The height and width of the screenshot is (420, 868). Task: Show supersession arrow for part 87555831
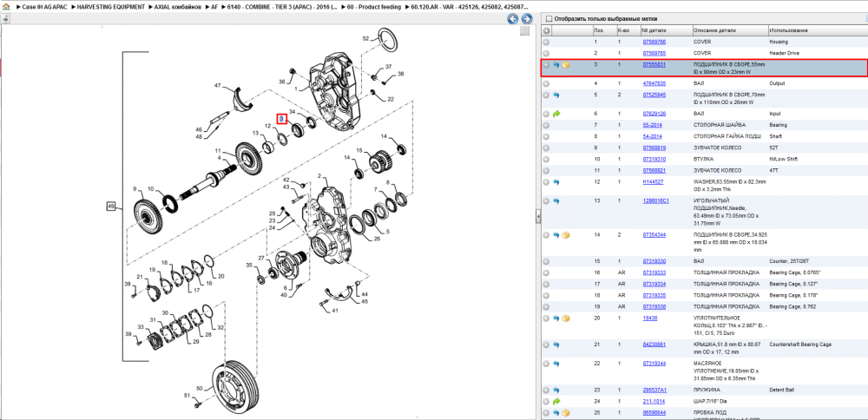coord(556,65)
